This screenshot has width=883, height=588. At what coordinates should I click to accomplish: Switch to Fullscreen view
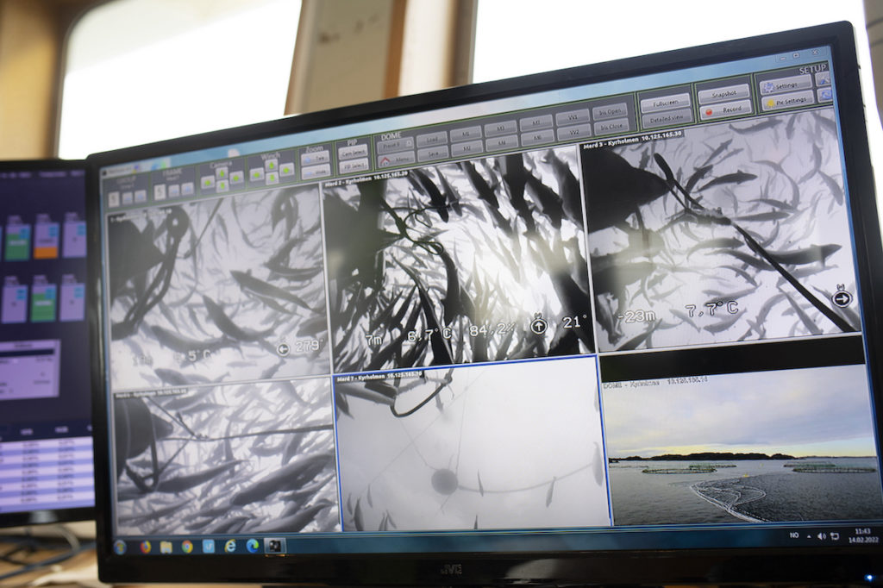(665, 103)
